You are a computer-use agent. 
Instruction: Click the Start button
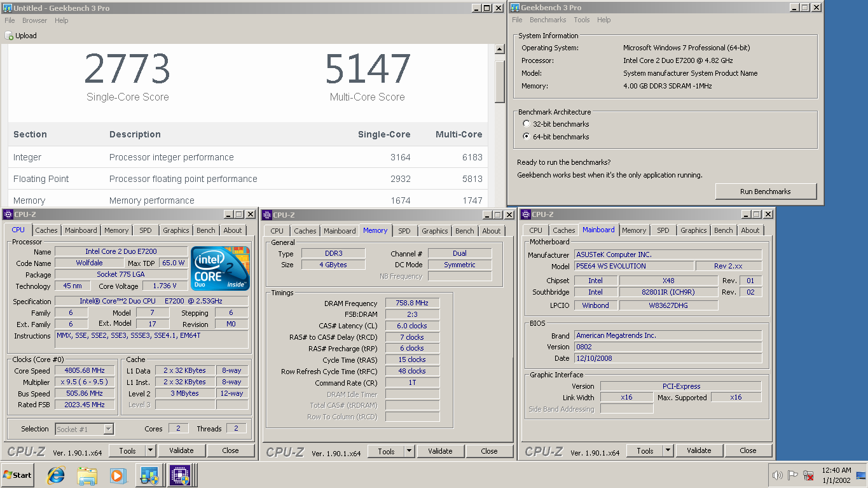point(17,475)
